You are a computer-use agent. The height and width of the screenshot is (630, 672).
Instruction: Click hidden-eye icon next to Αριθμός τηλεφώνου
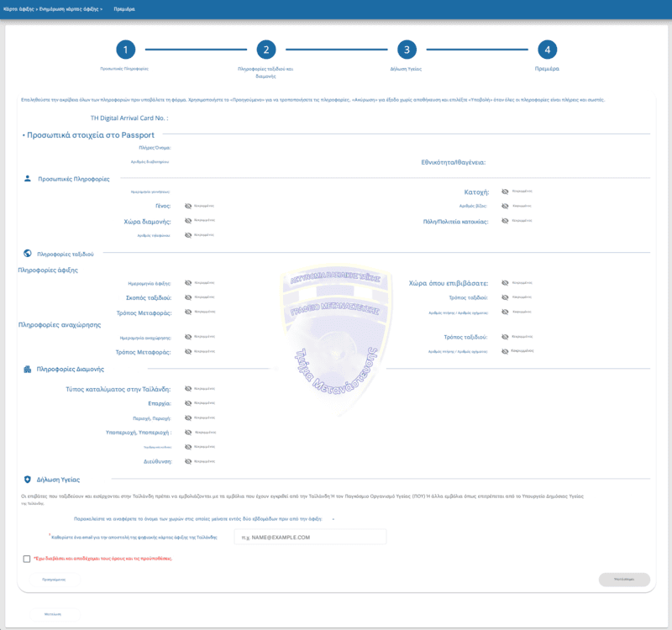[x=187, y=235]
